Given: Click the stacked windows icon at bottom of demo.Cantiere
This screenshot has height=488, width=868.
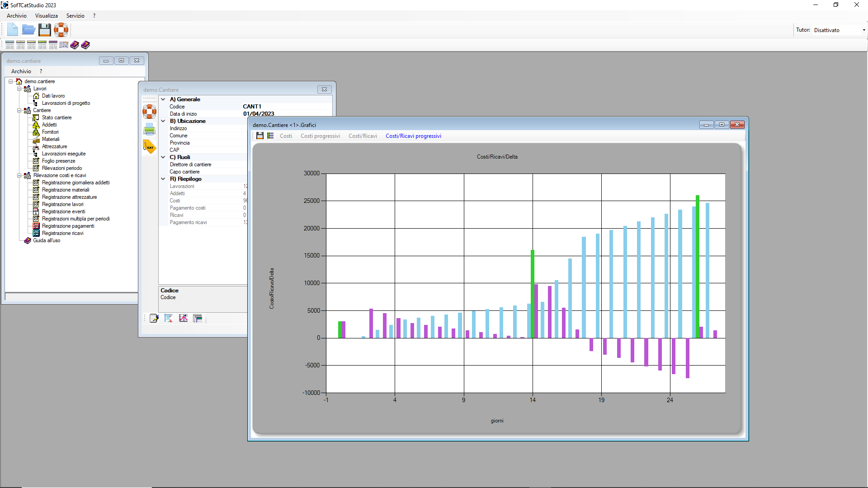Looking at the screenshot, I should click(x=198, y=318).
